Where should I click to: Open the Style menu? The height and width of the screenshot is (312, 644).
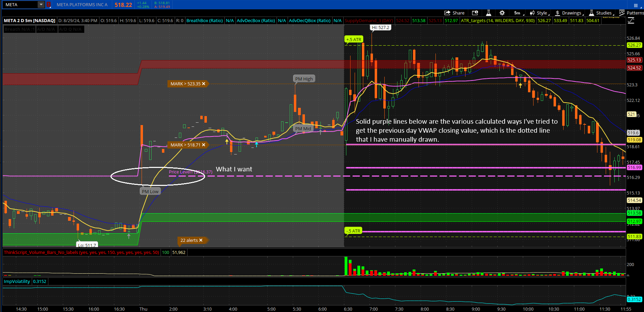[x=539, y=13]
